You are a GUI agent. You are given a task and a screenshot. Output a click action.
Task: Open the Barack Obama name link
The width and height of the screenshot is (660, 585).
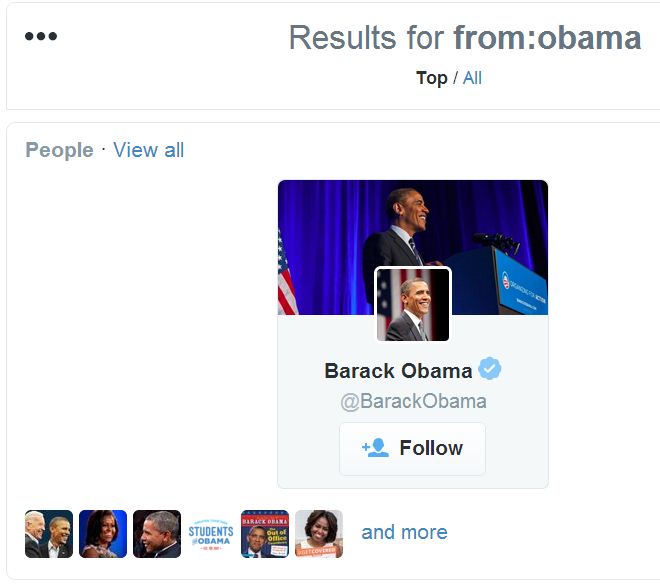pyautogui.click(x=398, y=371)
